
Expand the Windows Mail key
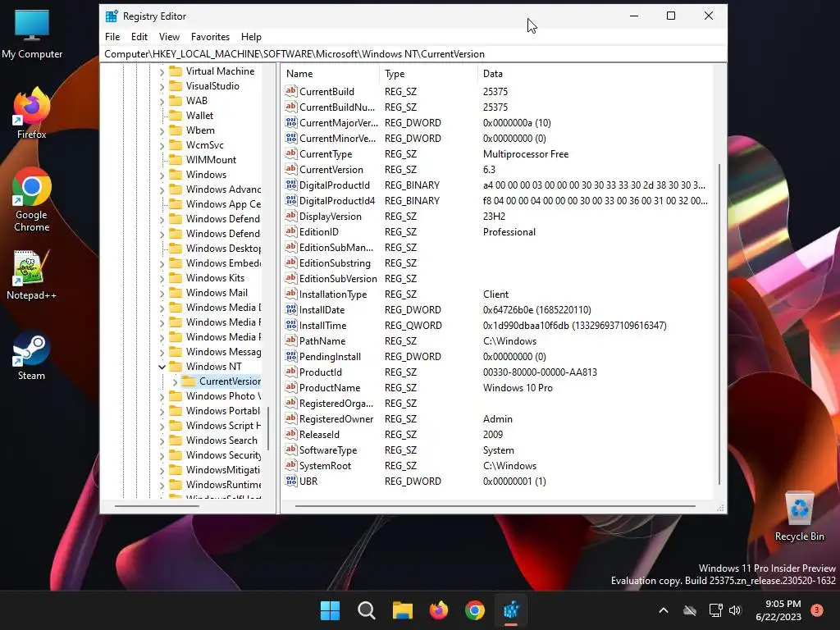pos(162,293)
